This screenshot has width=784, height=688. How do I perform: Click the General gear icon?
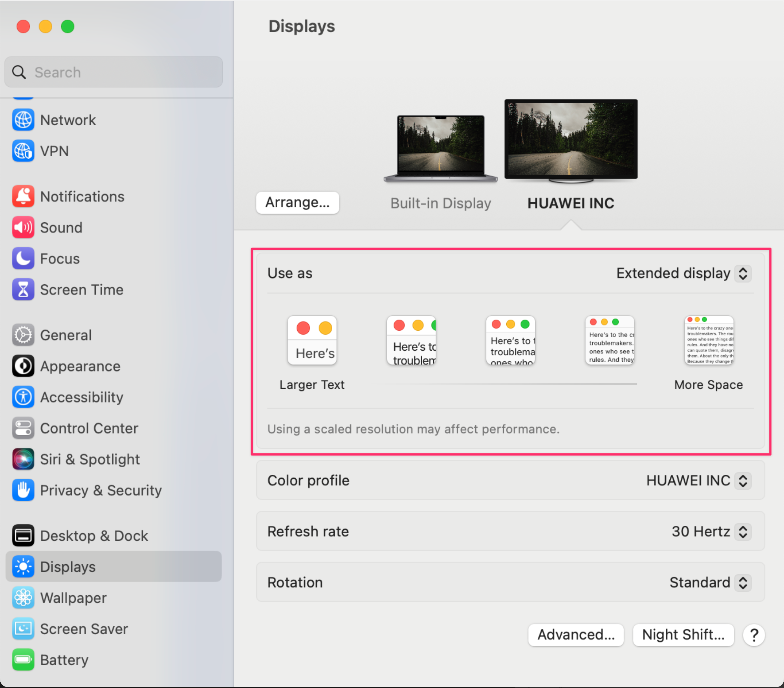[x=23, y=335]
